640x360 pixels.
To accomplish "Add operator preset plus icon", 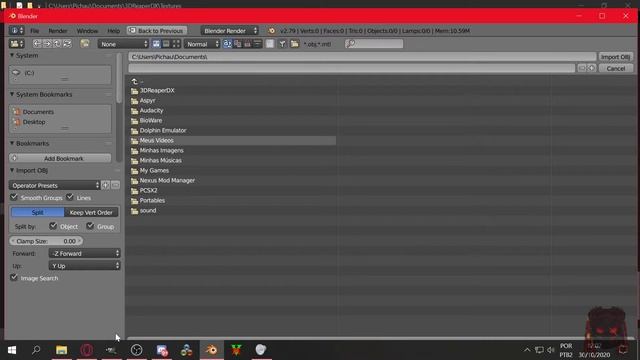I will 106,185.
